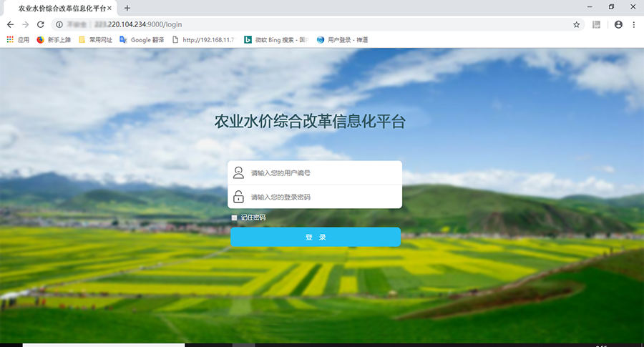Select the 农业水价综合改革信息化平台 tab
Screen dimensions: 644x347
click(x=61, y=8)
